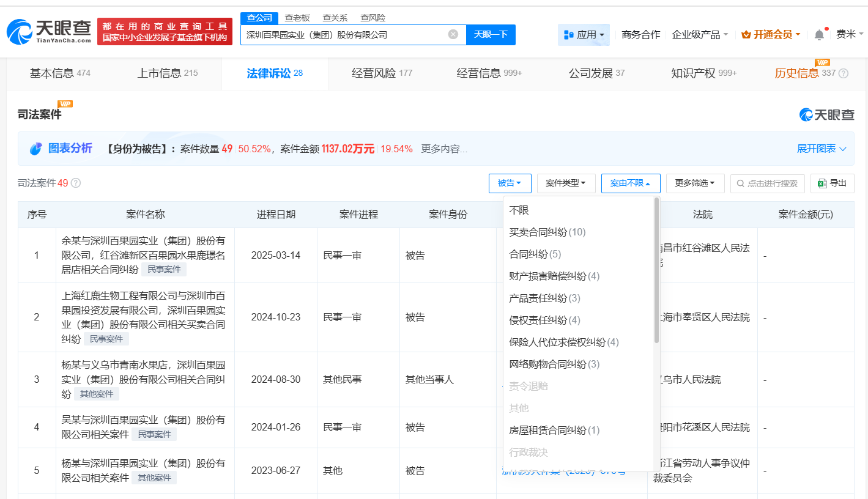Viewport: 868px width, 499px height.
Task: Open the notification bell icon
Action: [x=819, y=34]
